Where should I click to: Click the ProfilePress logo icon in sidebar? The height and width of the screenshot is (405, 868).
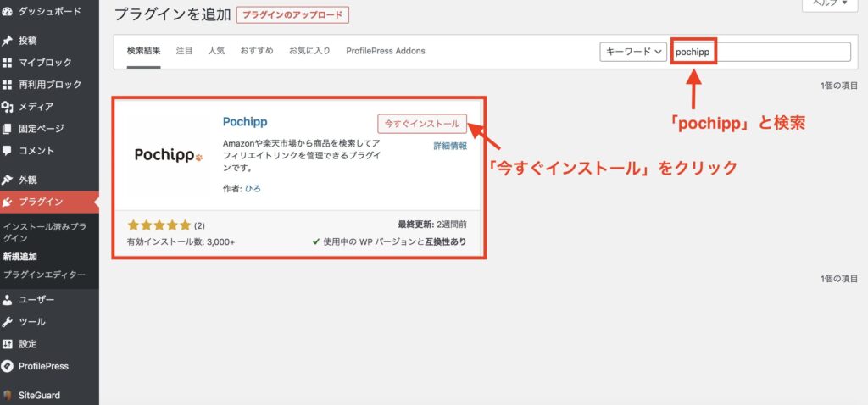(7, 366)
